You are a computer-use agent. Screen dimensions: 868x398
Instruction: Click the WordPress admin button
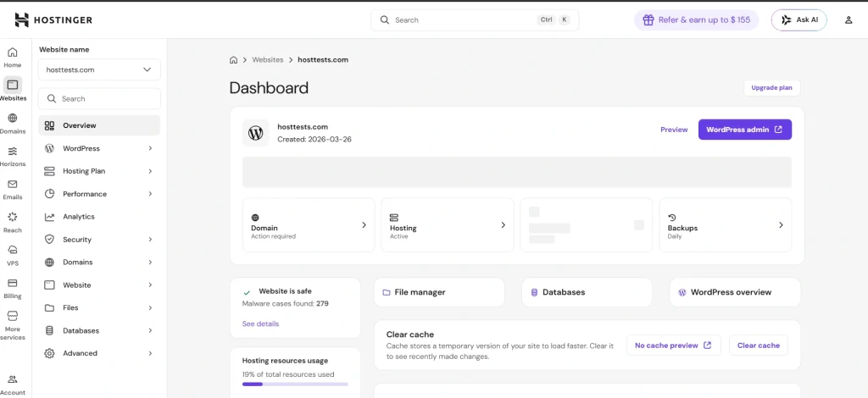click(744, 130)
